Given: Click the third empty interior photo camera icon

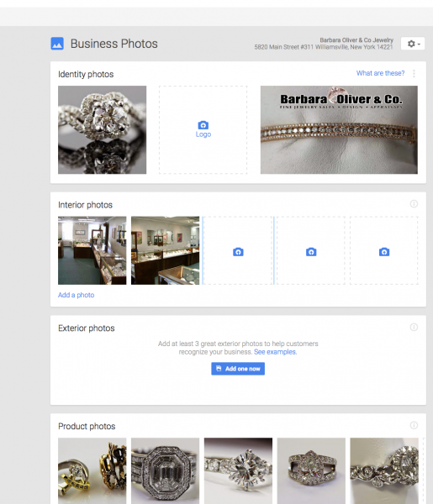Looking at the screenshot, I should click(384, 252).
